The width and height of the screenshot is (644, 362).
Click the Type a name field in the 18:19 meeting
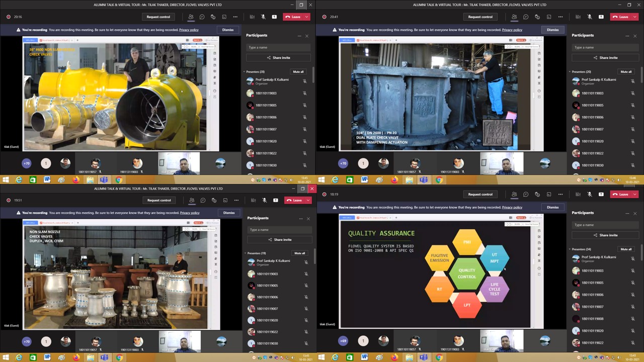(605, 225)
